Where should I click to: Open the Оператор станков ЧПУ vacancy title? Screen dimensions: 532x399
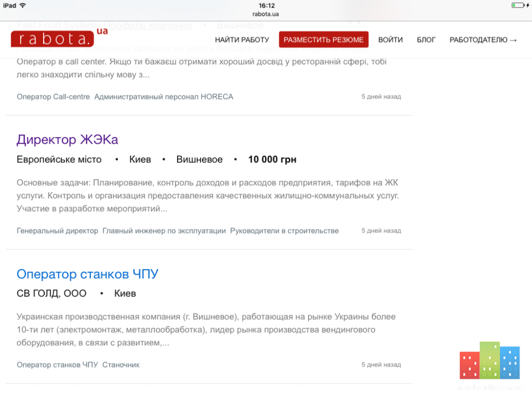coord(88,274)
